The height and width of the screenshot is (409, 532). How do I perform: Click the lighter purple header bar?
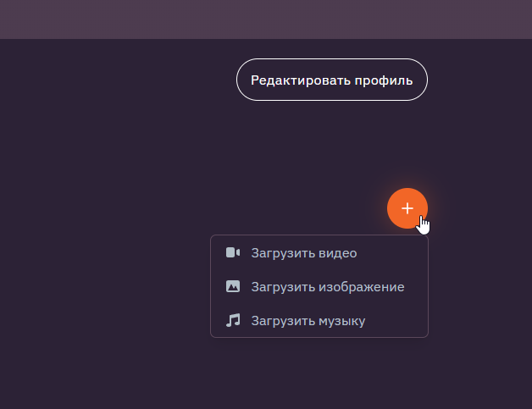pos(266,19)
